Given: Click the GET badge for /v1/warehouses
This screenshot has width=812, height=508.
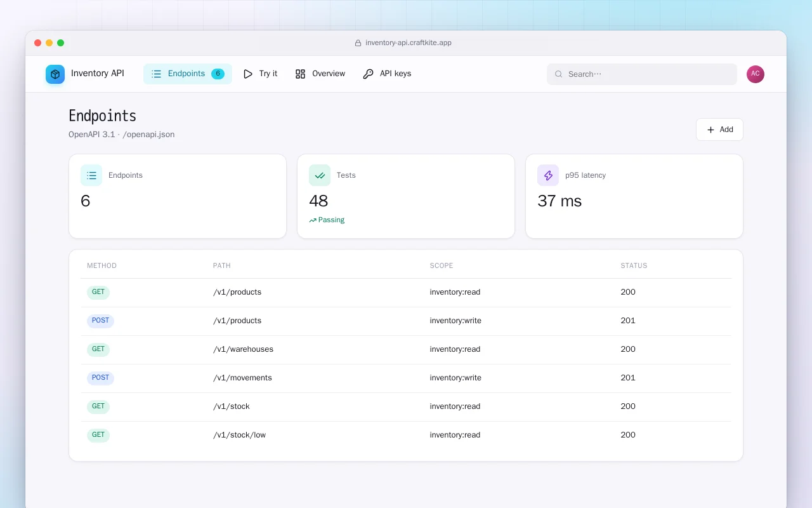Looking at the screenshot, I should tap(98, 349).
